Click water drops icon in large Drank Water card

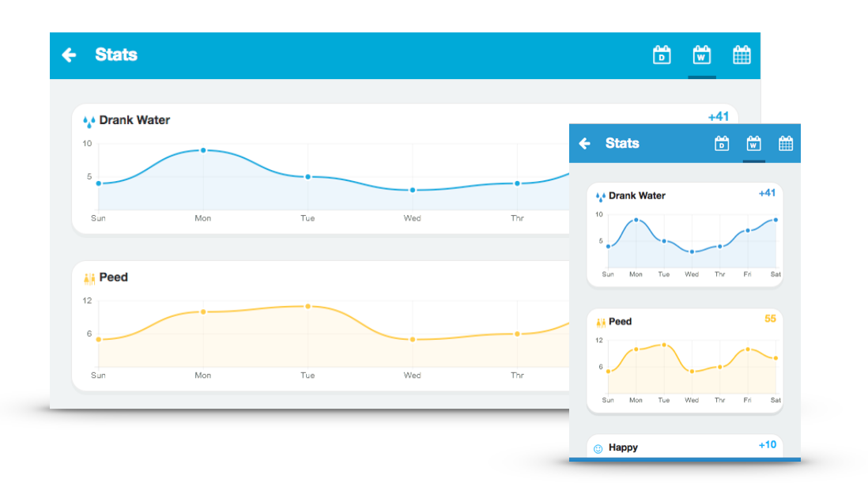[89, 121]
